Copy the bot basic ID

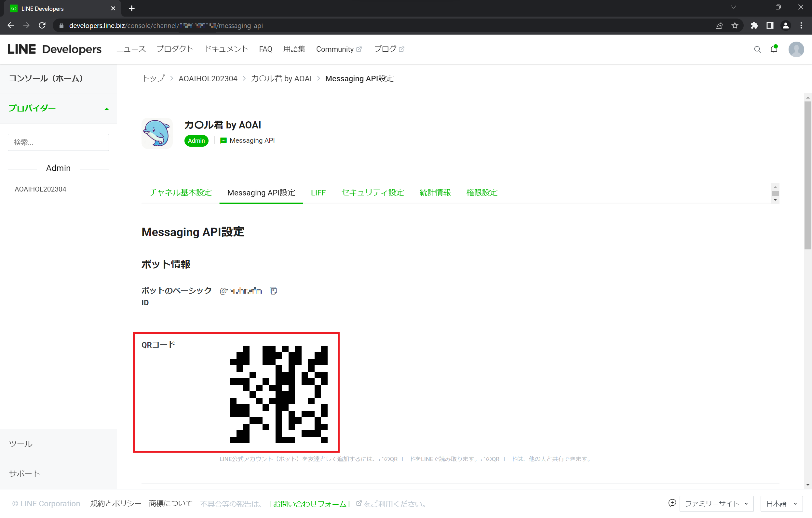point(273,290)
